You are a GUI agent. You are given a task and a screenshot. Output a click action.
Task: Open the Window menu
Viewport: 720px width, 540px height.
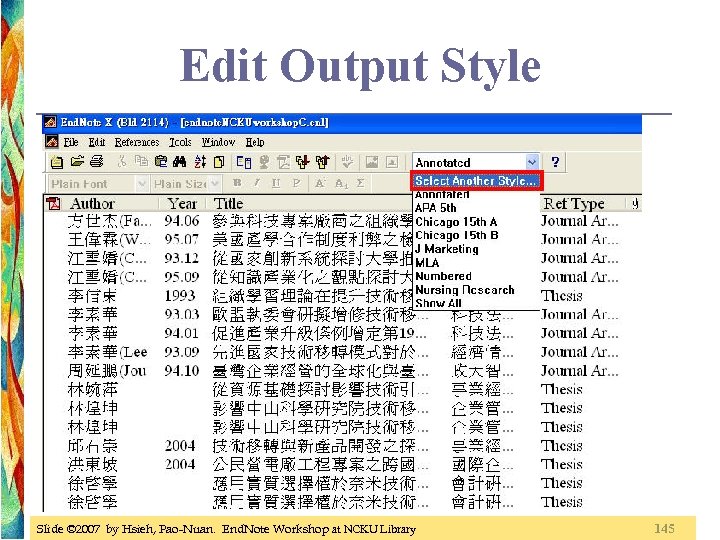(218, 142)
